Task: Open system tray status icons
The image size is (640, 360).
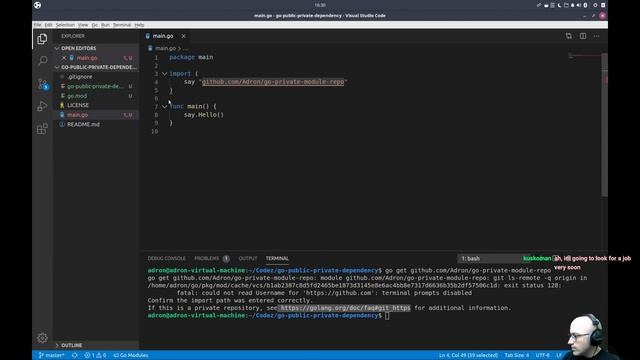Action: pos(571,5)
